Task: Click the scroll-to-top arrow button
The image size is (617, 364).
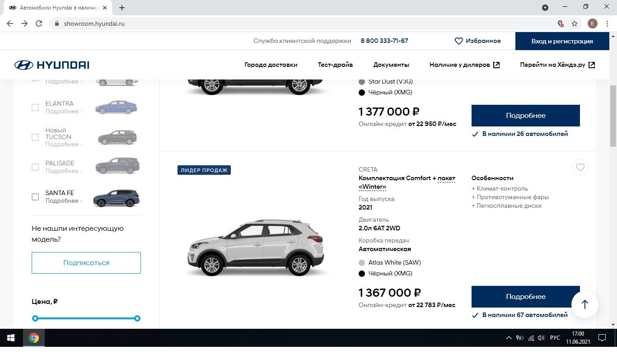Action: 585,304
